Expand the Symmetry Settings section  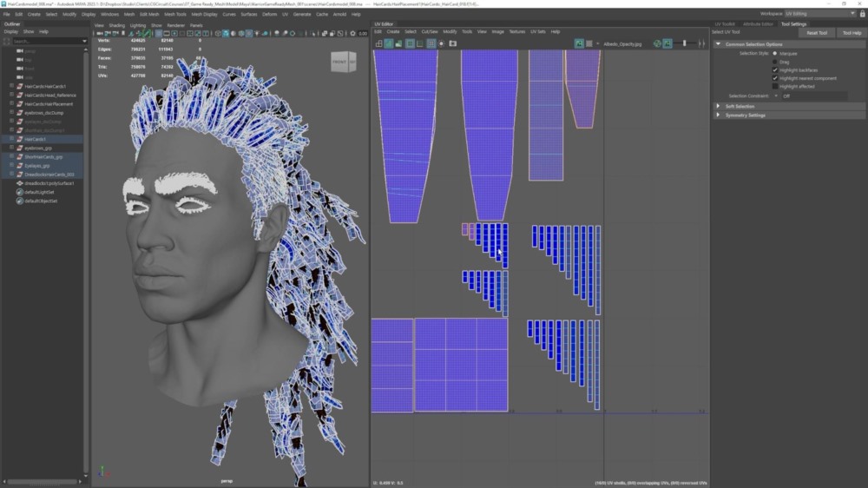(x=718, y=115)
